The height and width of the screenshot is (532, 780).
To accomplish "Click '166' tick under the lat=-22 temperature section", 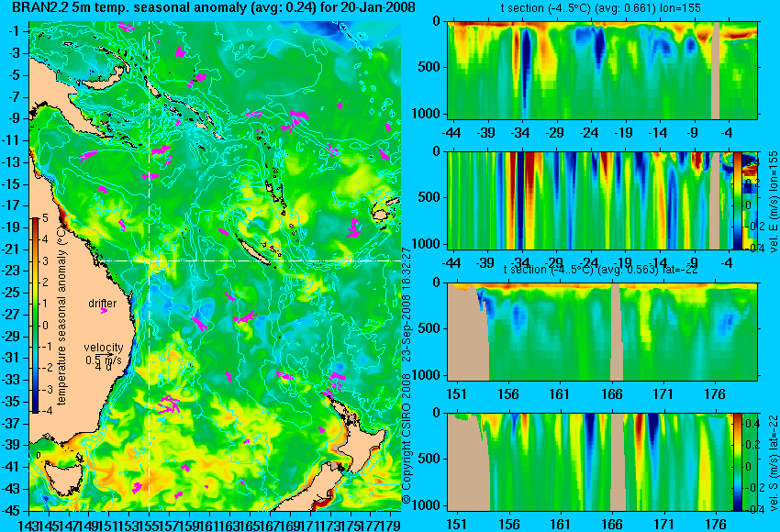I will point(611,394).
